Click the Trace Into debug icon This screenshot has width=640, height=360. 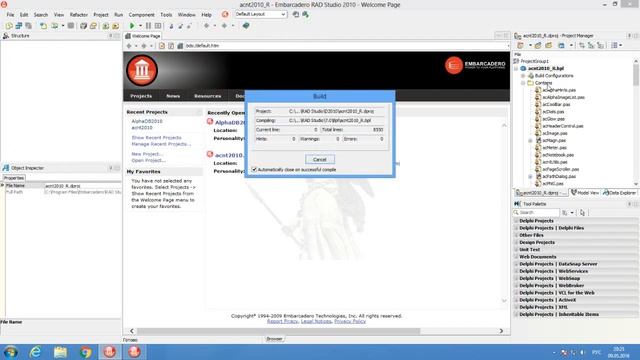171,26
